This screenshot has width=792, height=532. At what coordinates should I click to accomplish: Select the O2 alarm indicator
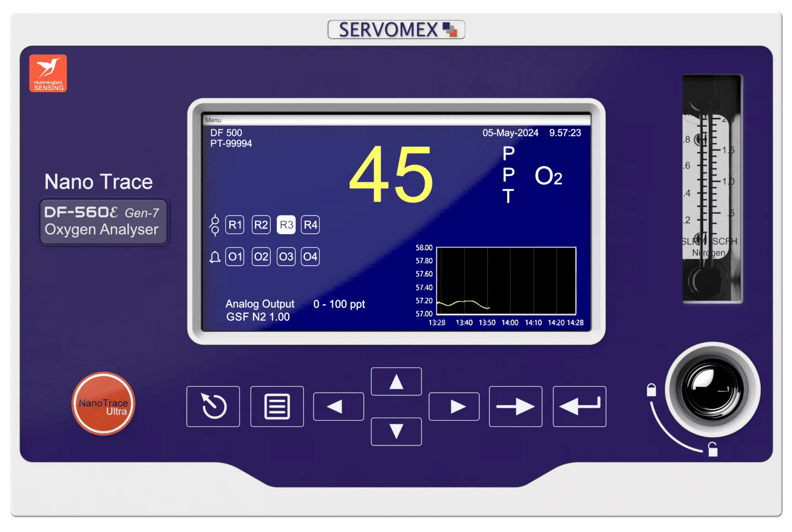click(261, 257)
